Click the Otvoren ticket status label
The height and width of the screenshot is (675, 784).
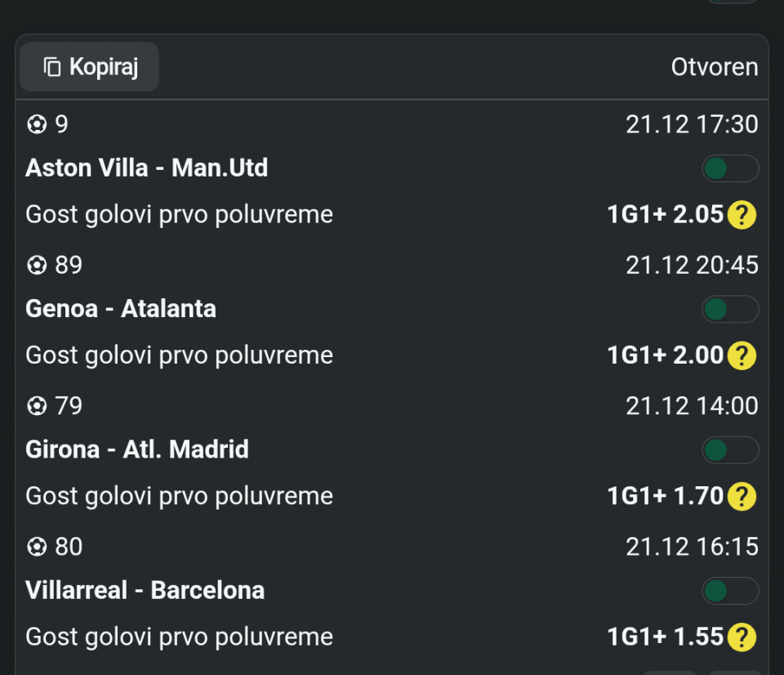(x=714, y=67)
